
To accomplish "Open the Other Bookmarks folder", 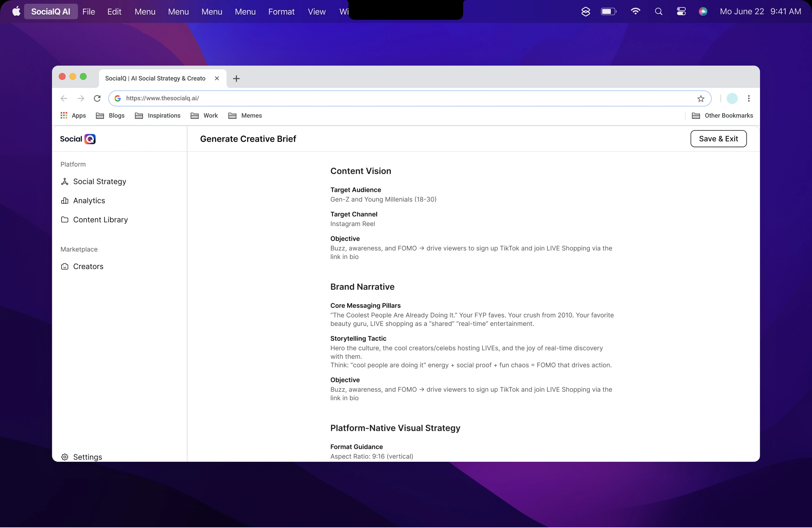I will coord(722,116).
